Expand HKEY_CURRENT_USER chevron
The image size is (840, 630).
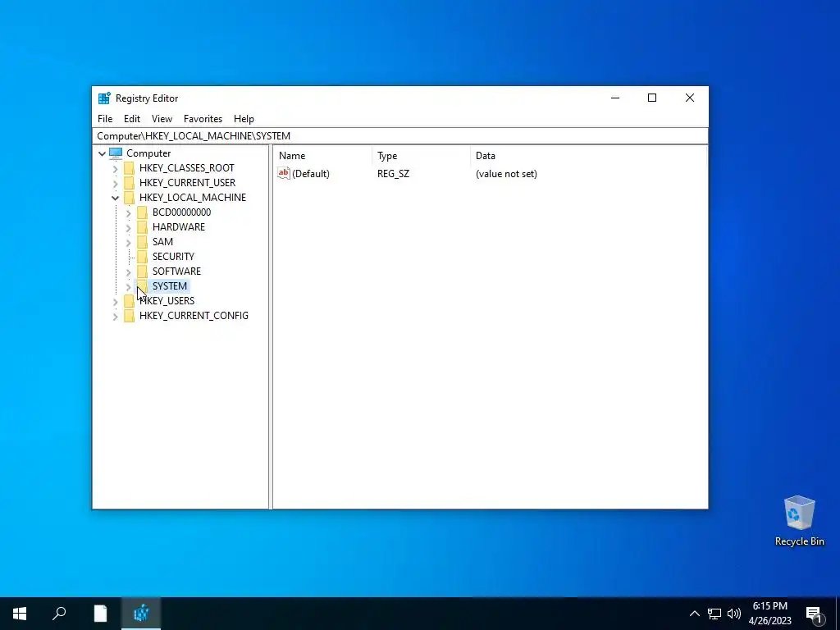115,183
